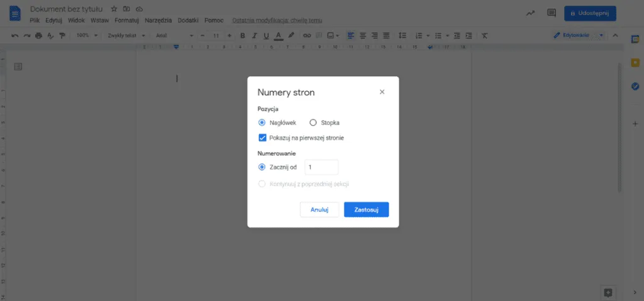The image size is (644, 301).
Task: Click the print icon in toolbar
Action: [39, 36]
